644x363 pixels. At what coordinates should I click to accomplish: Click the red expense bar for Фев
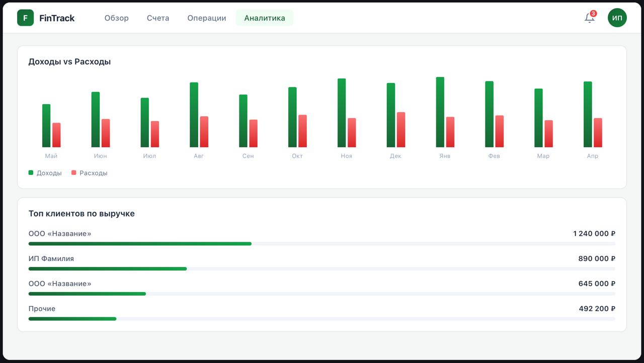[500, 131]
